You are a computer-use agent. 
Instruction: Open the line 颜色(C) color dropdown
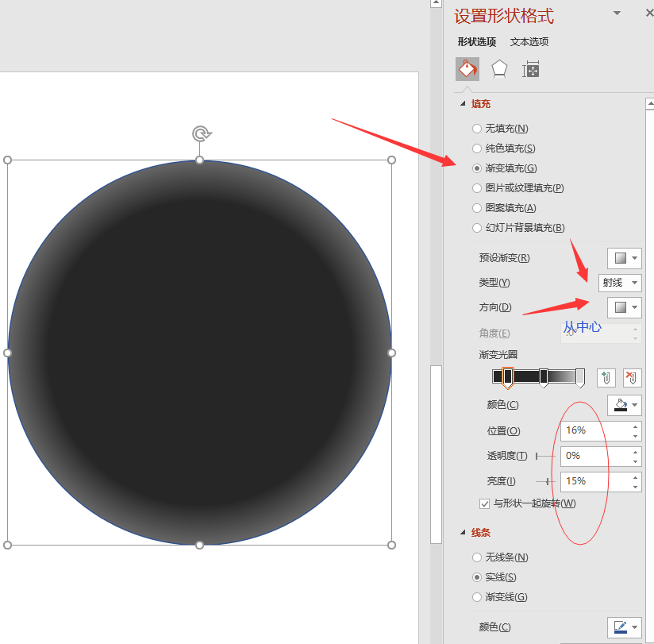[624, 627]
